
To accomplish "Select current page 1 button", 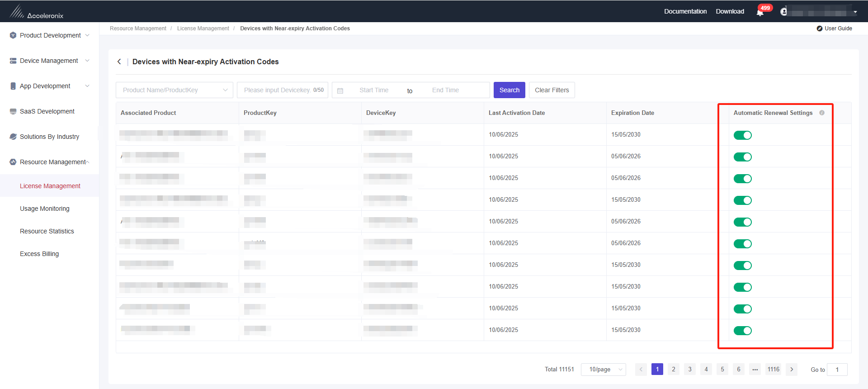I will point(657,370).
